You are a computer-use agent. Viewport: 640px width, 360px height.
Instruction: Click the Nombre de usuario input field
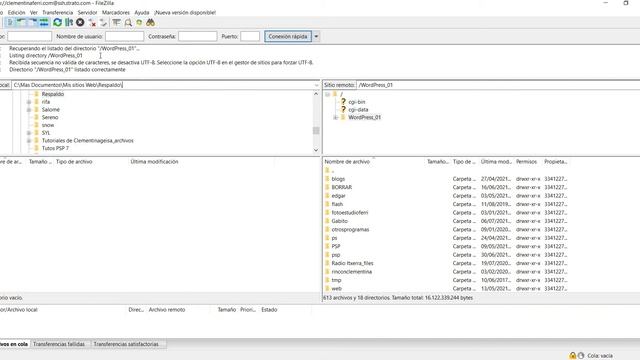click(124, 36)
